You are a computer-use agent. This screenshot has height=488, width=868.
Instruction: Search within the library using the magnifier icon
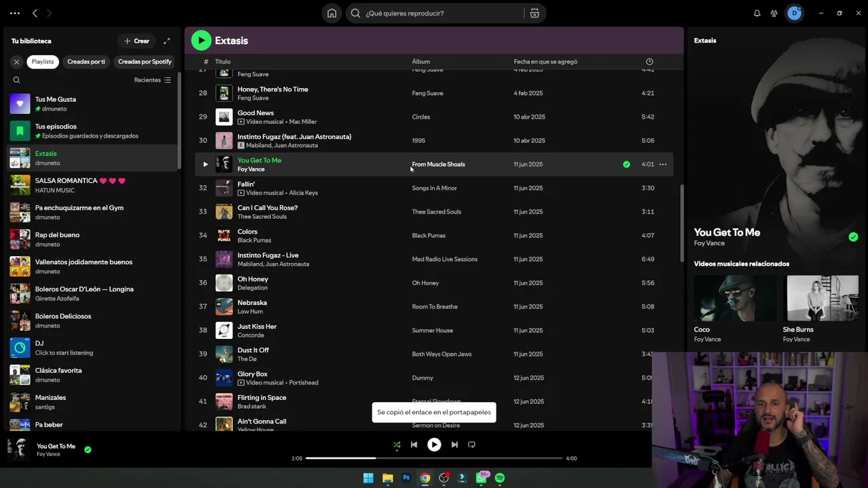click(x=16, y=80)
